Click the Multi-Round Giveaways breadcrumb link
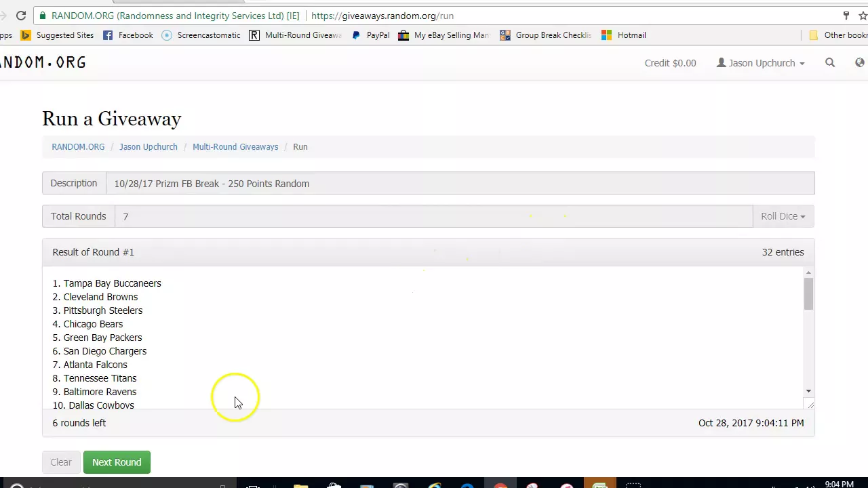The height and width of the screenshot is (488, 868). coord(235,146)
